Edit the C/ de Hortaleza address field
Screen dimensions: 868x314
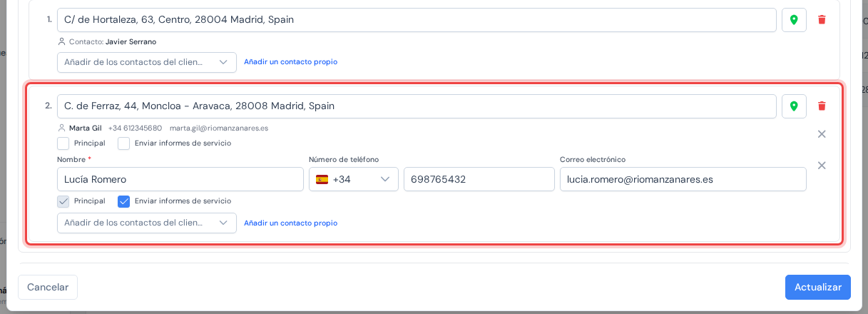[417, 20]
